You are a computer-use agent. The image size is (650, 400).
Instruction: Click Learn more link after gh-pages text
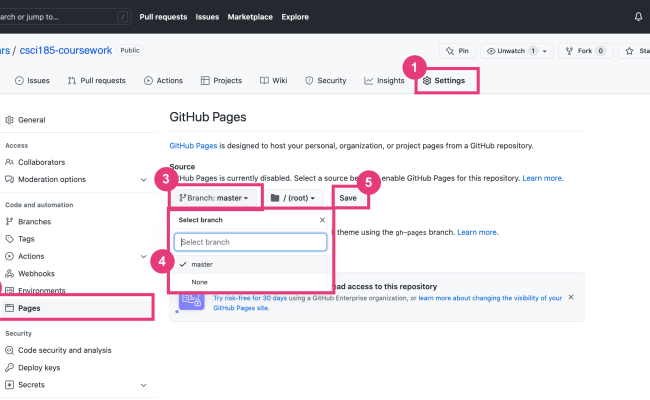477,233
